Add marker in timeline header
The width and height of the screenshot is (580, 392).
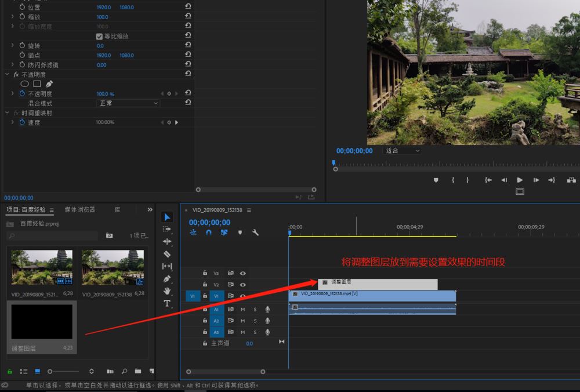pyautogui.click(x=240, y=233)
